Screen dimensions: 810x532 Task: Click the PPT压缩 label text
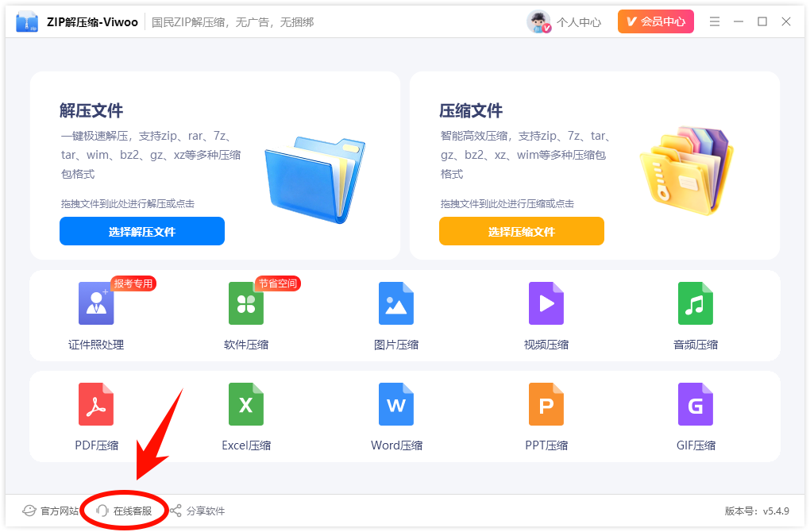pyautogui.click(x=546, y=445)
